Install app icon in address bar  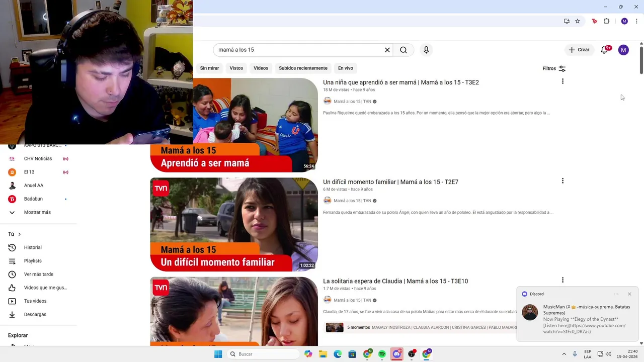pyautogui.click(x=567, y=21)
